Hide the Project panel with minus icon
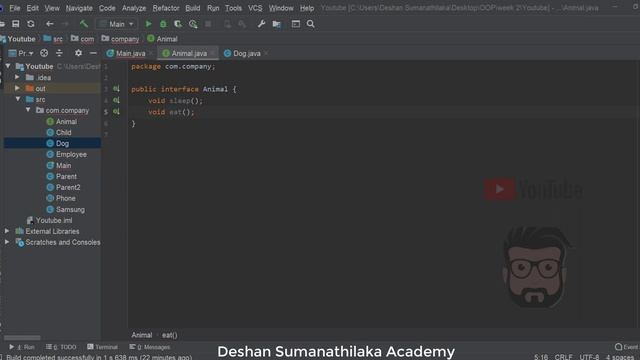640x360 pixels. [93, 53]
